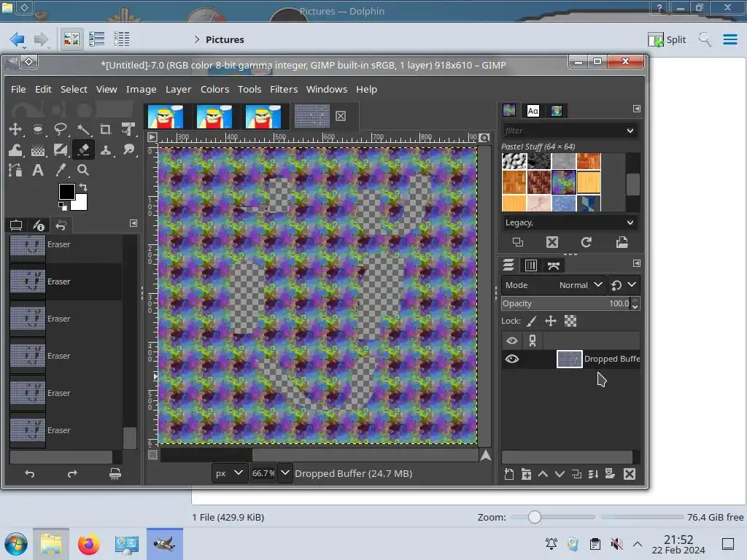This screenshot has width=747, height=560.
Task: Open the Select menu
Action: point(74,89)
